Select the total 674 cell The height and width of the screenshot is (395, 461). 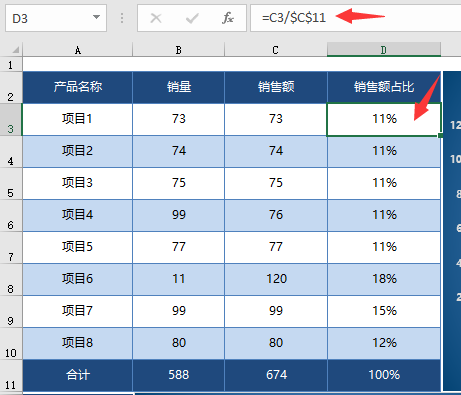276,375
